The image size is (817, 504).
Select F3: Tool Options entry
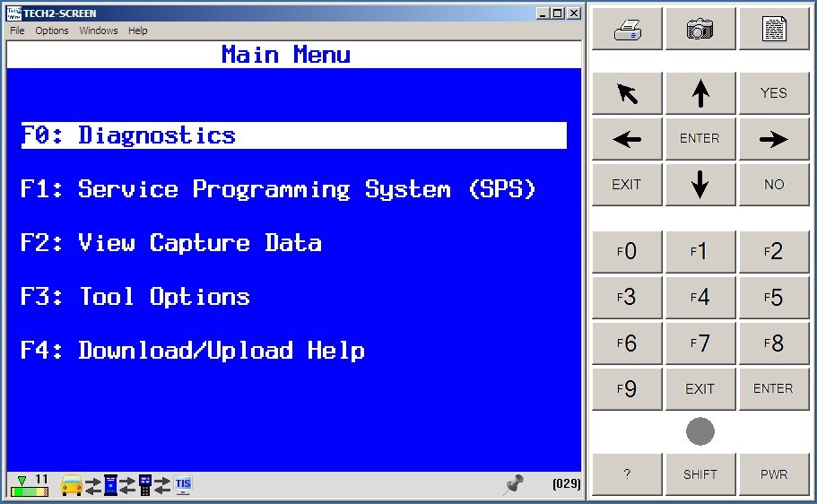135,297
